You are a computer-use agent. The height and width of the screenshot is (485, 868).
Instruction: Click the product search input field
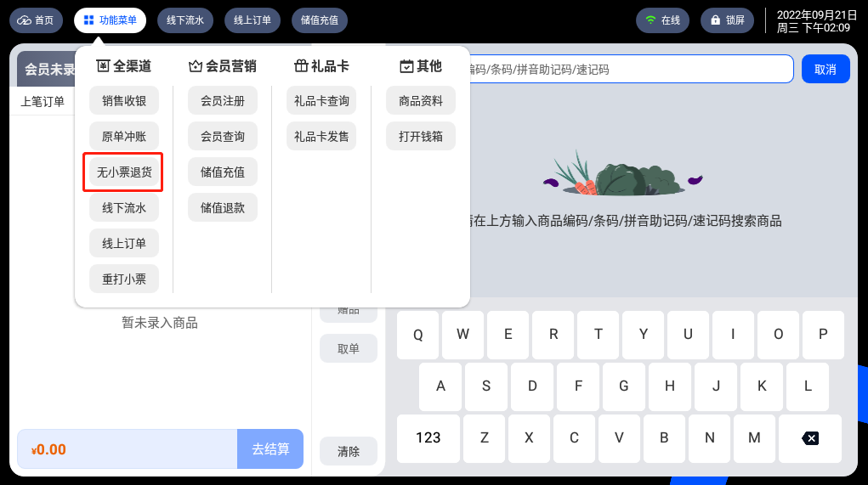[631, 69]
